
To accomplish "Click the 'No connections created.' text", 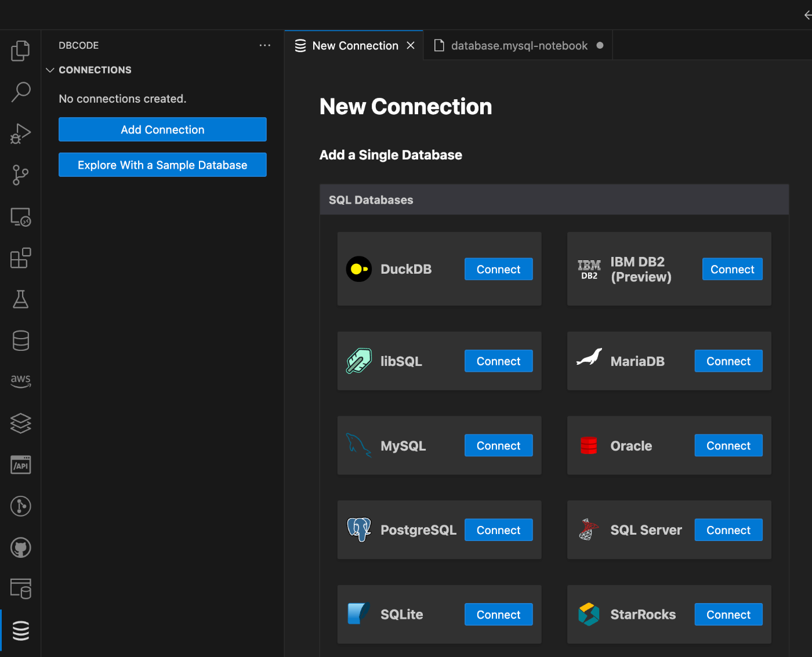I will click(x=122, y=99).
